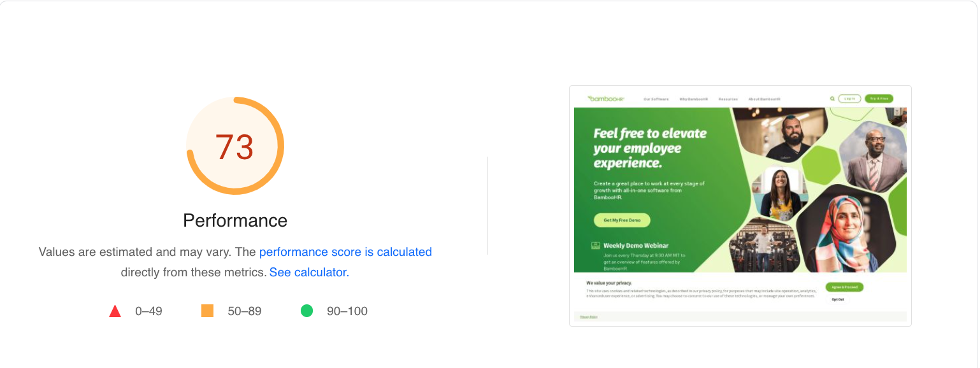Select the About BambooHR menu item
The image size is (980, 368).
tap(765, 99)
